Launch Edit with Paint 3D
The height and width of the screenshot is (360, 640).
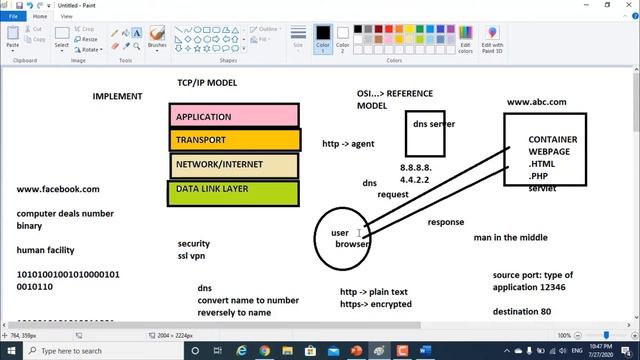pyautogui.click(x=492, y=39)
